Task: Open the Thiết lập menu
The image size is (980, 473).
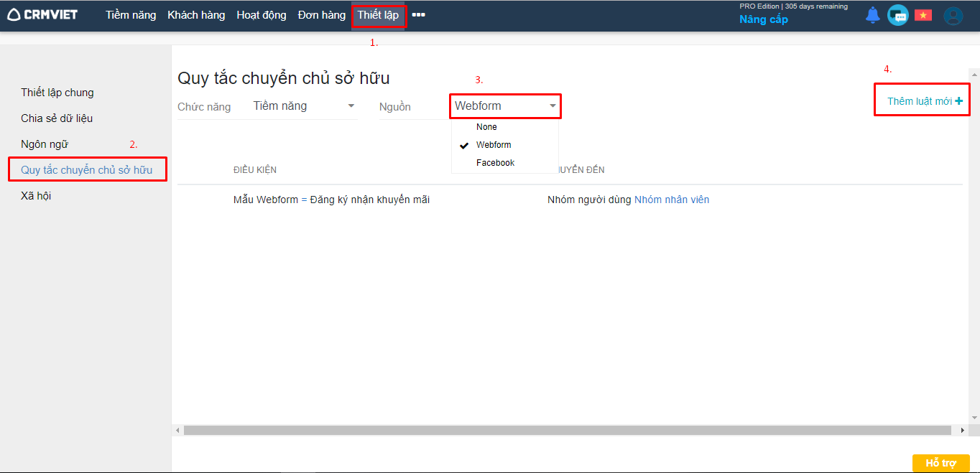Action: pos(378,15)
